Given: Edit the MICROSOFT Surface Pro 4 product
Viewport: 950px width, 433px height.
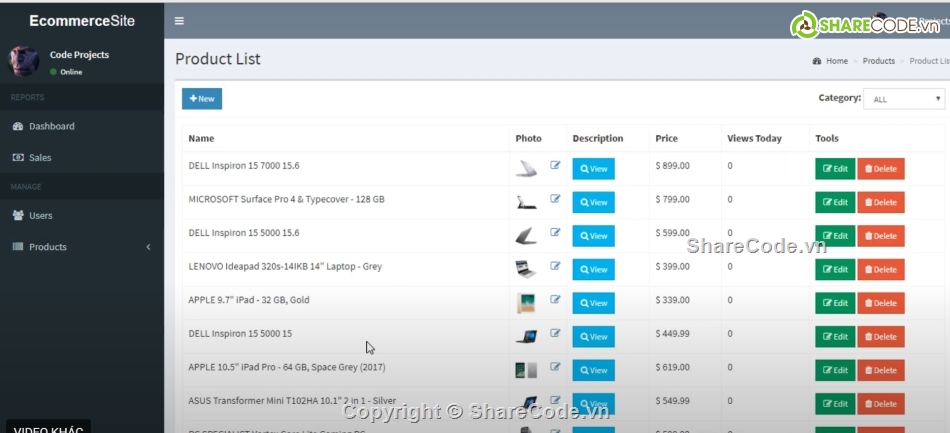Looking at the screenshot, I should pyautogui.click(x=835, y=202).
